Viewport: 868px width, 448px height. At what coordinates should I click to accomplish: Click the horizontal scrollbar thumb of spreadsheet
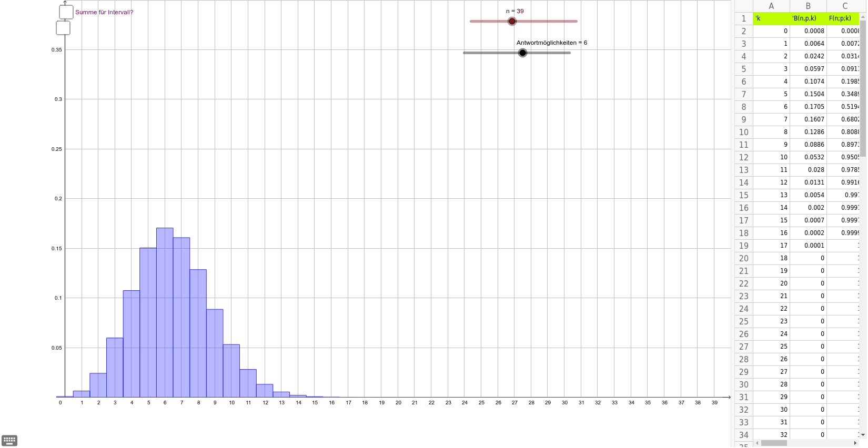point(774,443)
